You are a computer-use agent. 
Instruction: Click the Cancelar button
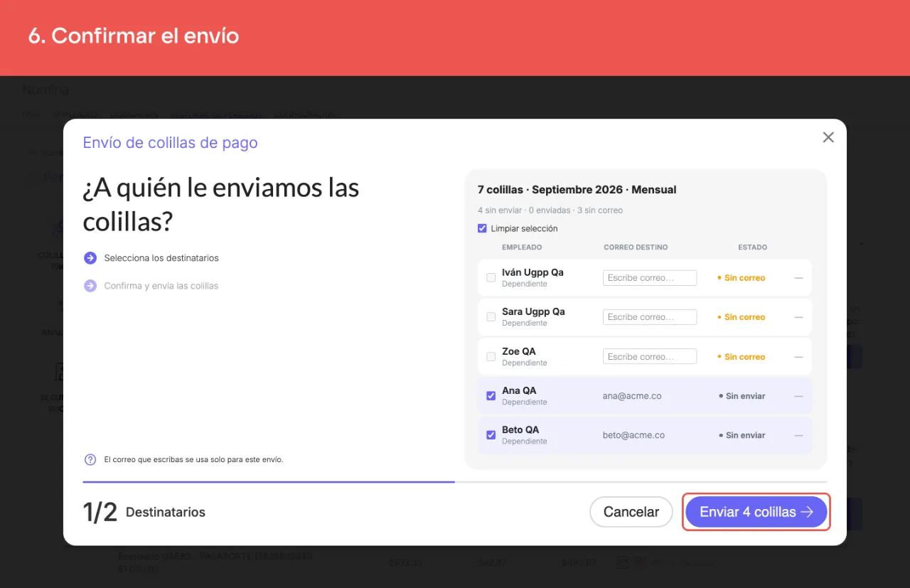coord(631,512)
